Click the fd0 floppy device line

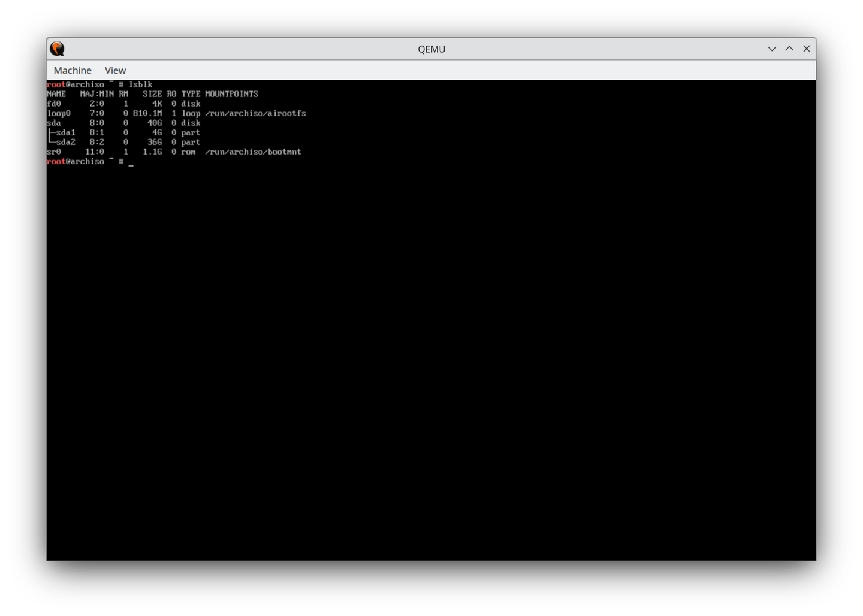[x=54, y=103]
